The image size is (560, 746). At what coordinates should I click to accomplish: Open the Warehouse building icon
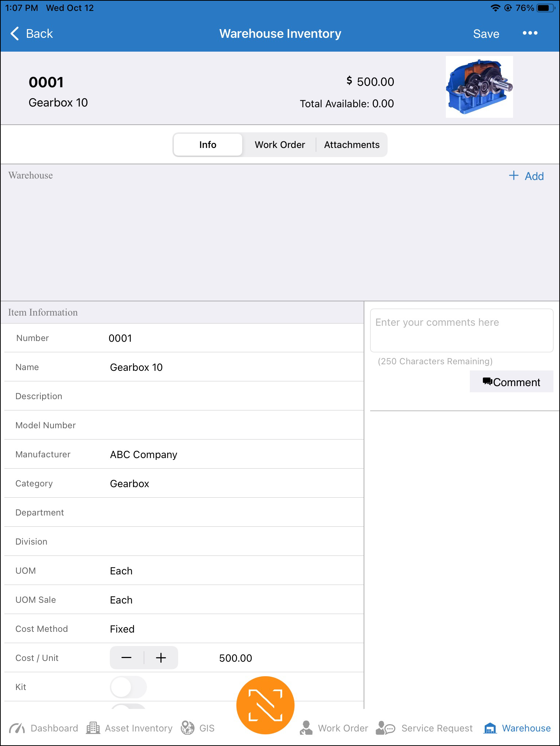(x=490, y=728)
